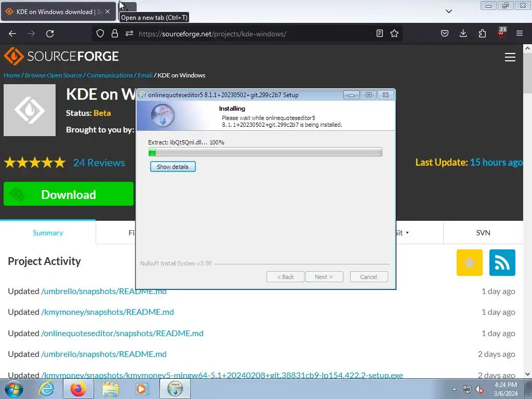532x399 pixels.
Task: Click the muted volume tray icon
Action: pos(480,389)
